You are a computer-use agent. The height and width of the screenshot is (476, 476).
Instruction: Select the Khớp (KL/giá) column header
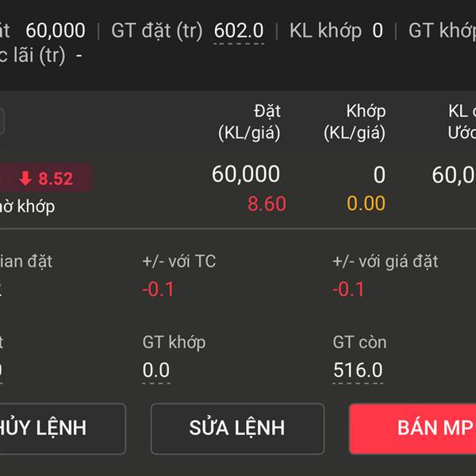point(355,122)
